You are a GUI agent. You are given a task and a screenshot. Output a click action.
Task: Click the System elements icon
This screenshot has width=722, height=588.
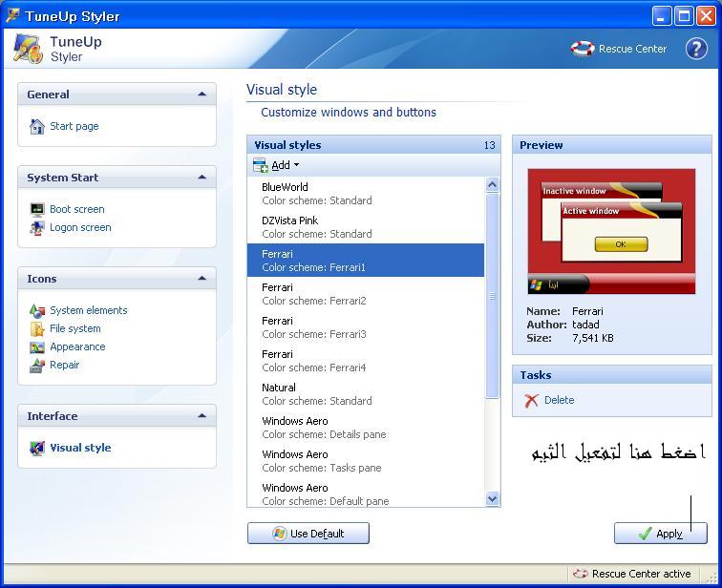point(37,310)
